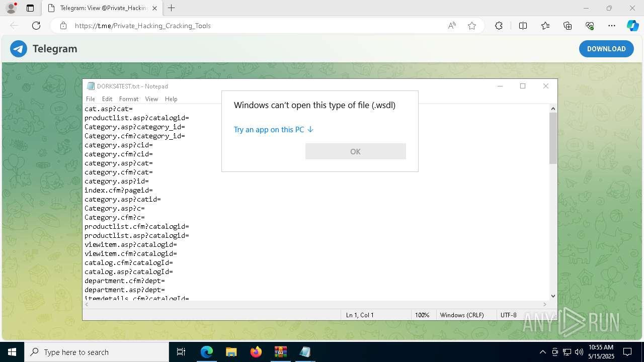Open Firefox from taskbar

click(256, 352)
